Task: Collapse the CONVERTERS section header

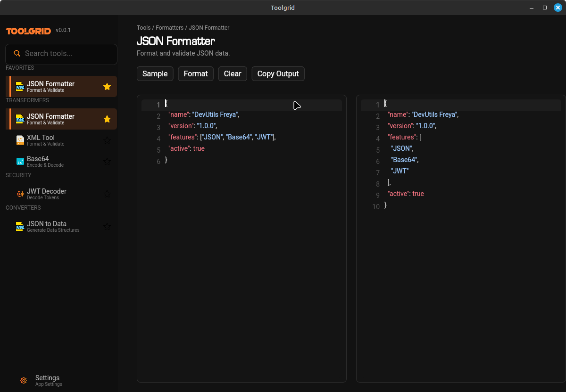Action: [x=23, y=207]
